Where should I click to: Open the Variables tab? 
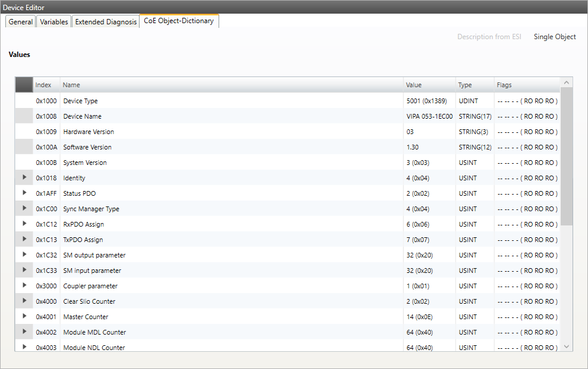(54, 22)
